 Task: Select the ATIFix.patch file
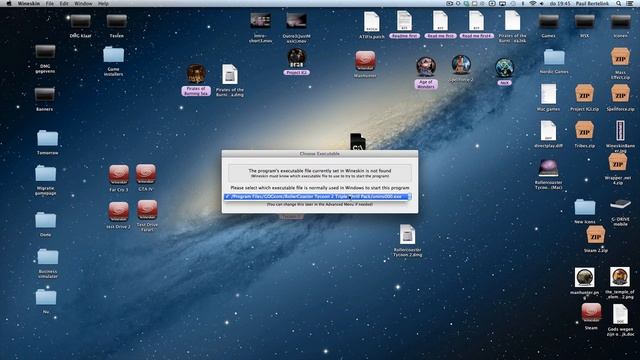coord(371,22)
